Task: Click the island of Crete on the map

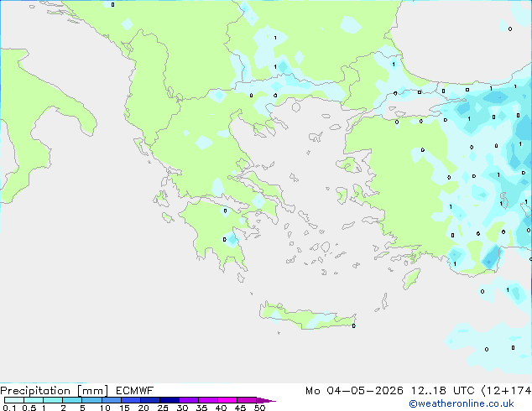Action: point(307,317)
